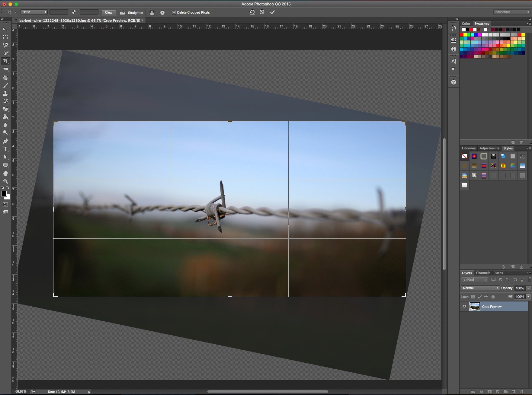Viewport: 532px width, 395px height.
Task: Select the Ruler tool
Action: (5, 69)
